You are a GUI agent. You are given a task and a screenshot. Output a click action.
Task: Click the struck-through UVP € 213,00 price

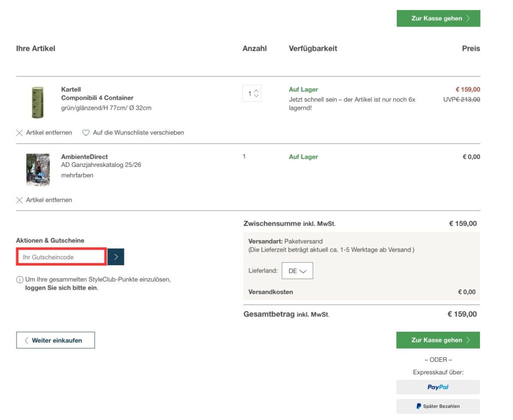[461, 100]
